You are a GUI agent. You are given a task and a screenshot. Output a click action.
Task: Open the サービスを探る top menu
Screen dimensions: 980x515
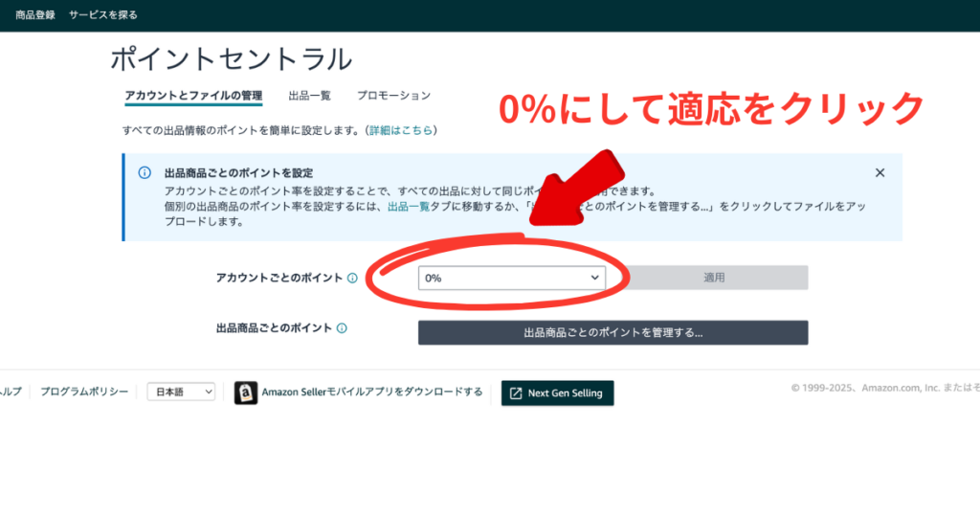click(103, 15)
